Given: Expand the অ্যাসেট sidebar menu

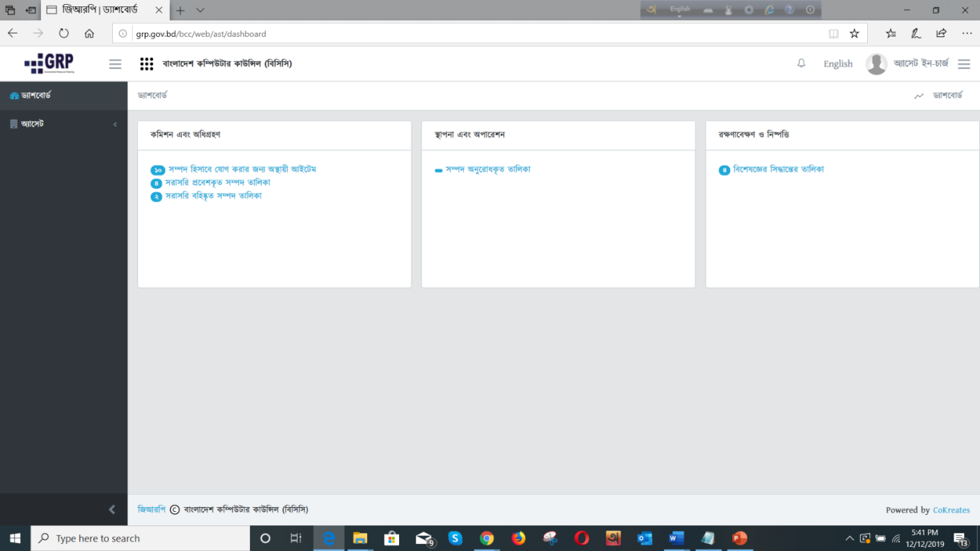Looking at the screenshot, I should (63, 124).
